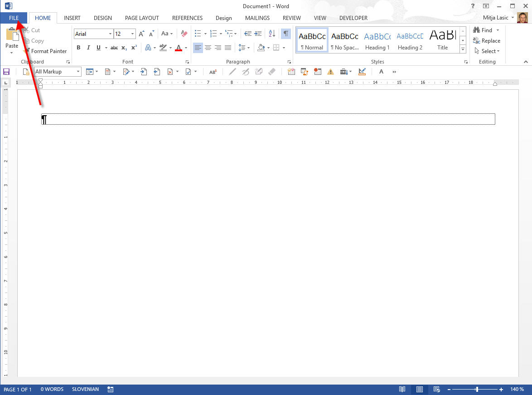Screen dimensions: 532x395
Task: Click the Grow Font icon
Action: [x=141, y=34]
